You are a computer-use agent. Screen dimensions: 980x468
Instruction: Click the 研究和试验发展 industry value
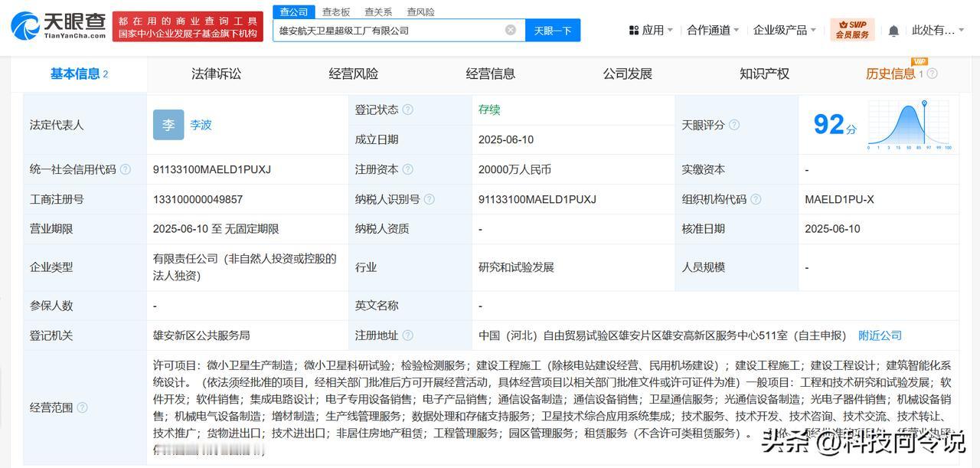pos(516,267)
